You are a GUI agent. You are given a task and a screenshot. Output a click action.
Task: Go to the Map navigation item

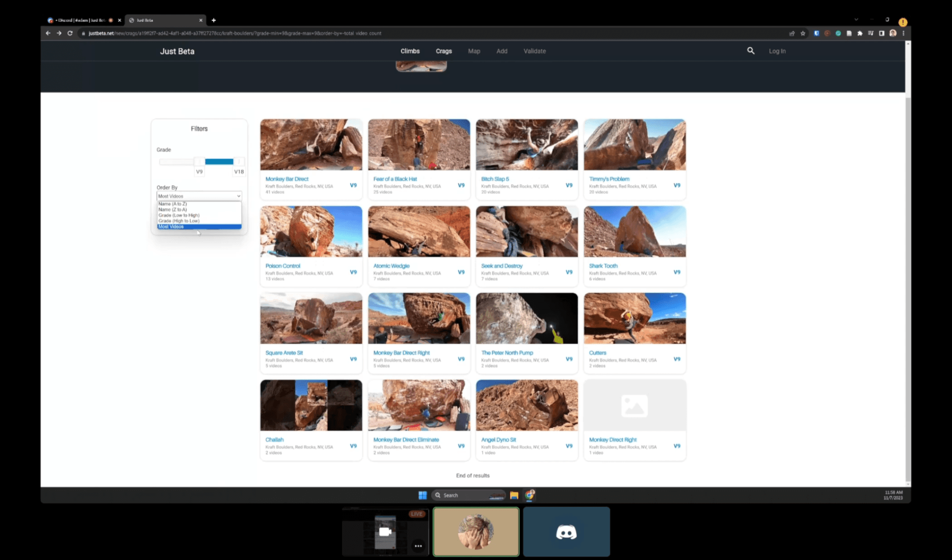coord(474,51)
